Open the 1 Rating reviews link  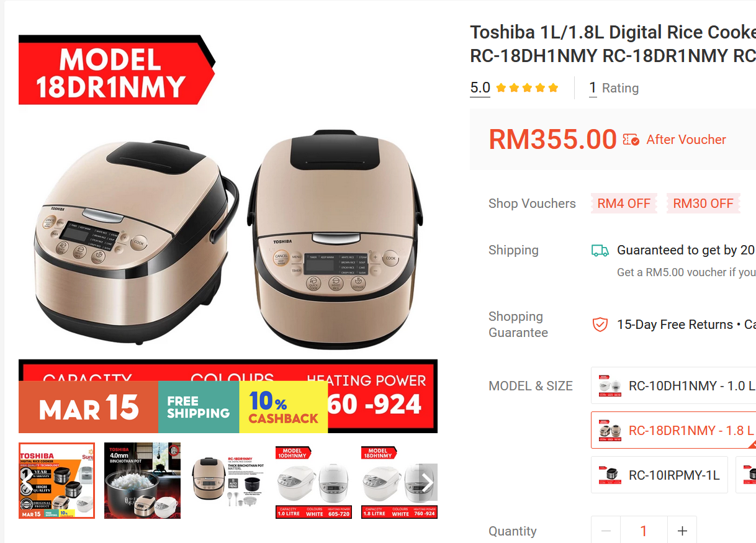tap(614, 88)
